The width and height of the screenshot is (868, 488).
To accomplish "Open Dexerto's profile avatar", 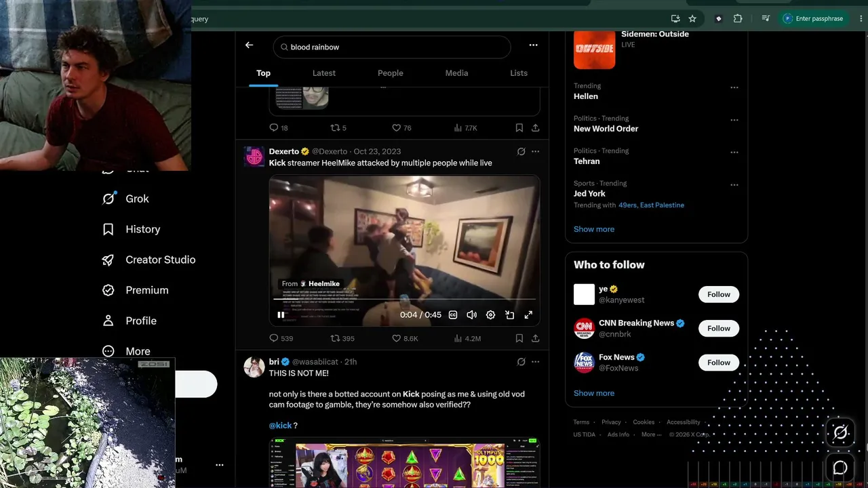I will pyautogui.click(x=254, y=157).
